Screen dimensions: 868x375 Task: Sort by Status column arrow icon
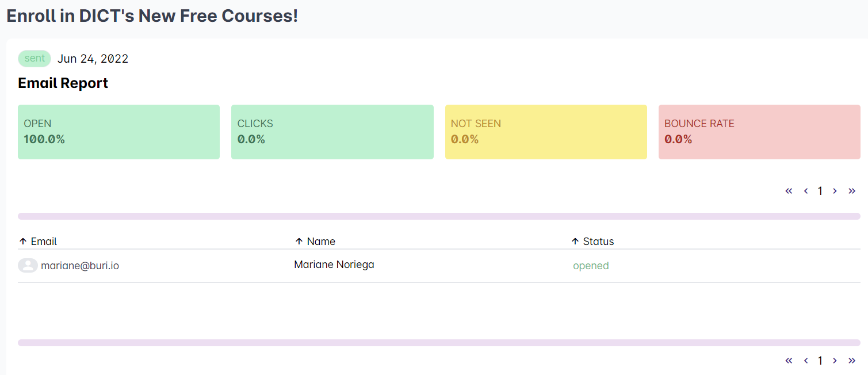pos(575,242)
